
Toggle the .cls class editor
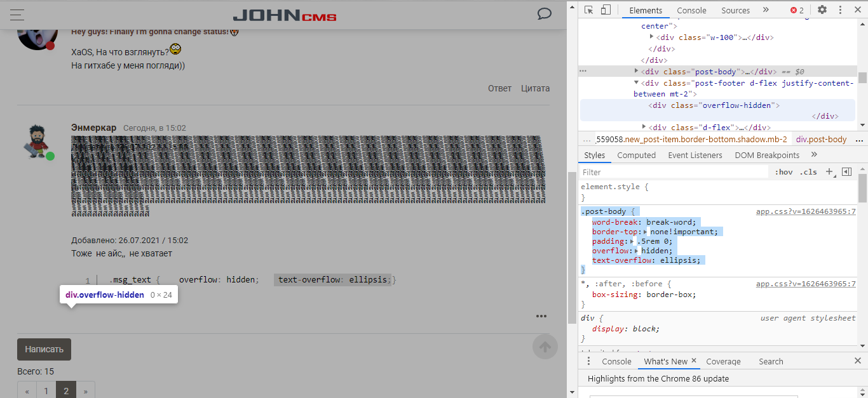pos(808,172)
